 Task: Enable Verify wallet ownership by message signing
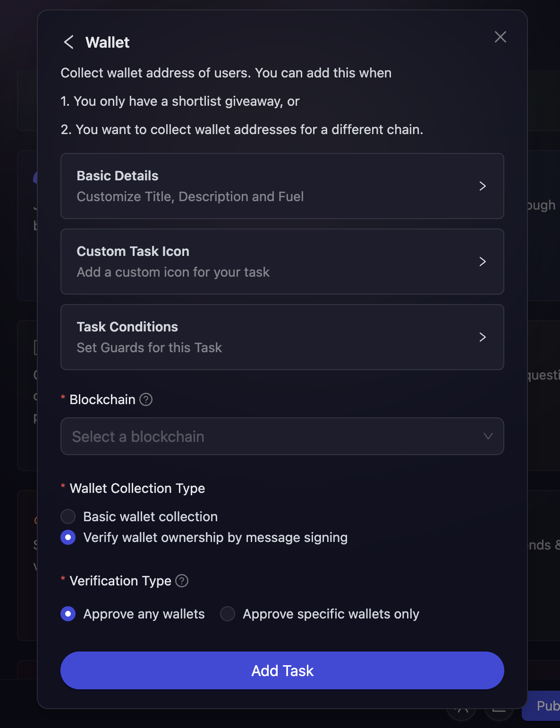point(68,537)
